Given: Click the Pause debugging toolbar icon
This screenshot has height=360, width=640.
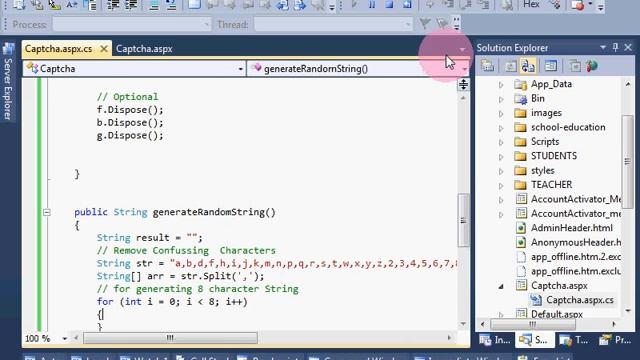Looking at the screenshot, I should [x=372, y=5].
